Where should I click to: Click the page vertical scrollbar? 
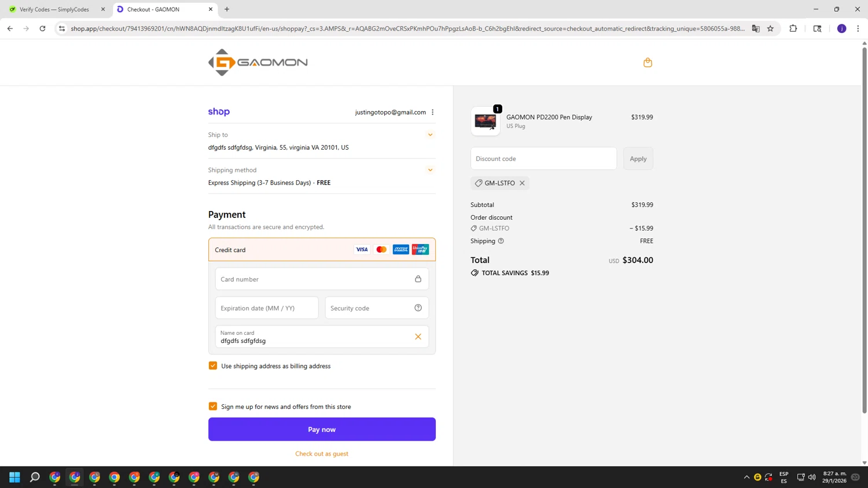[x=865, y=230]
